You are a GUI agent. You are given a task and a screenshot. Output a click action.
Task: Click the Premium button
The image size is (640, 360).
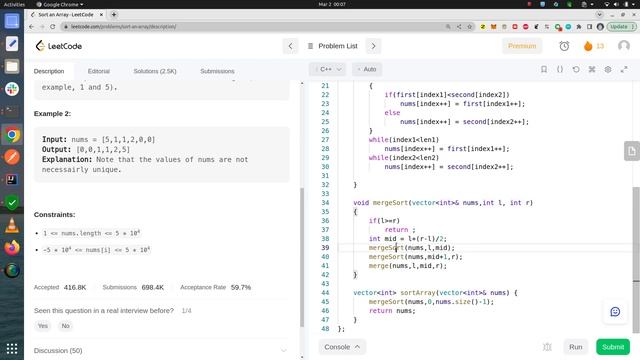(522, 46)
